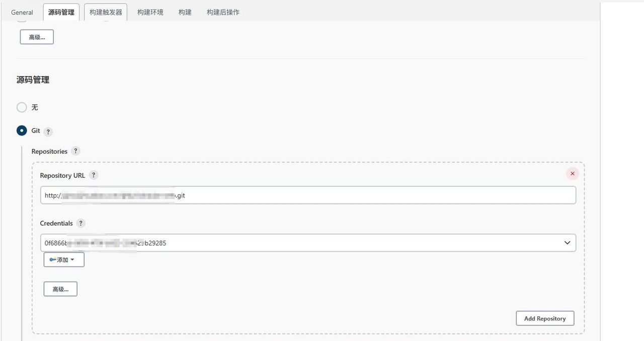Click the top 高级 button
The height and width of the screenshot is (341, 644).
click(x=36, y=36)
